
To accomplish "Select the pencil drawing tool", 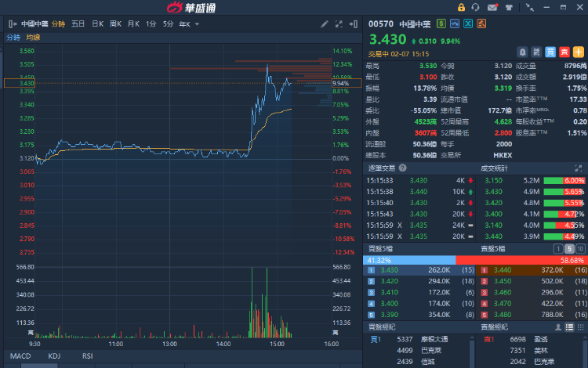I will point(325,24).
